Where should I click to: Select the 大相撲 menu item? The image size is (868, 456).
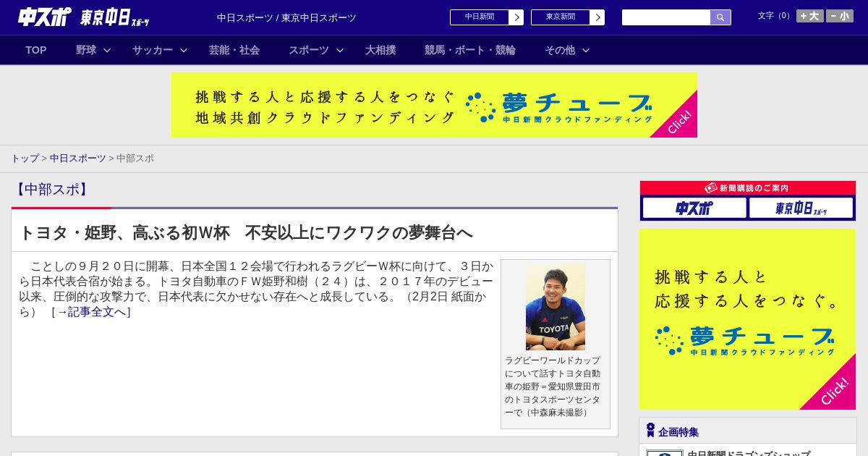point(380,50)
